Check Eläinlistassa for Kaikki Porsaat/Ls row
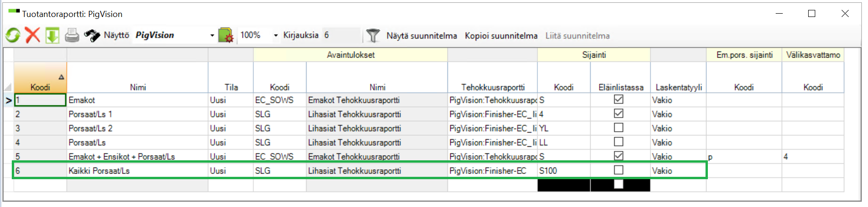 (x=619, y=170)
